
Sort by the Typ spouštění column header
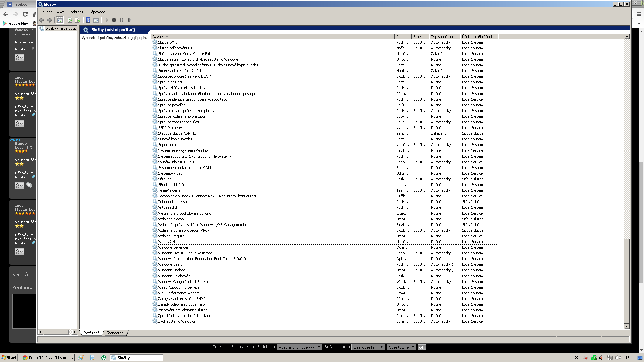coord(442,37)
